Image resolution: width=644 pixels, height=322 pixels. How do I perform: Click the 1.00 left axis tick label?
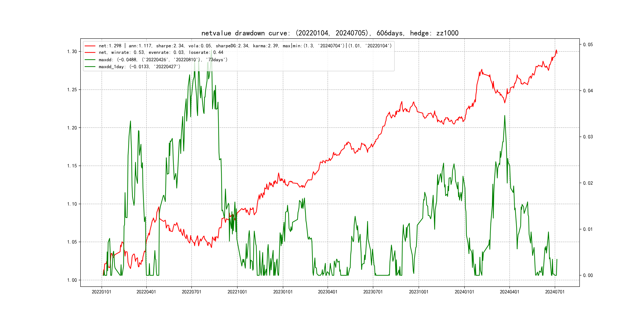pyautogui.click(x=72, y=280)
